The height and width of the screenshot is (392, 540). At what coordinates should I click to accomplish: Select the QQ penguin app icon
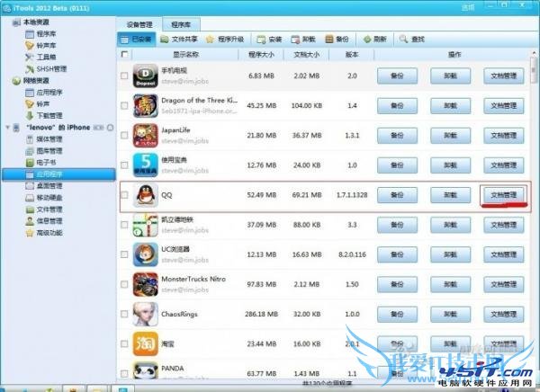pyautogui.click(x=145, y=195)
